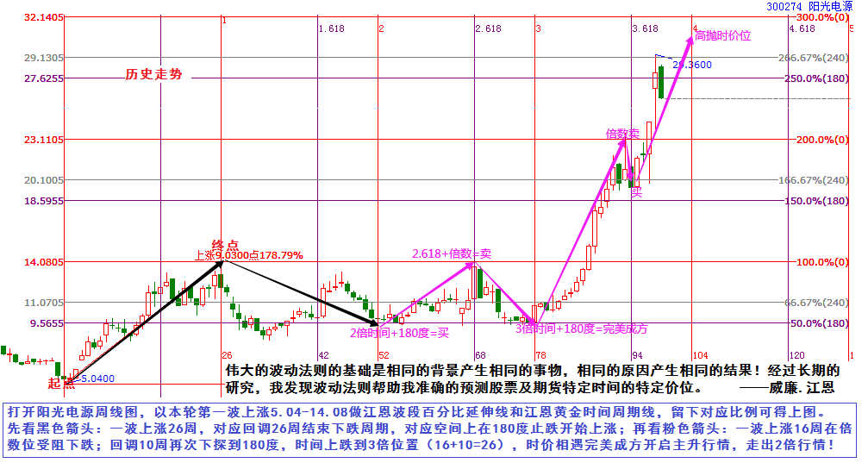868x463 pixels.
Task: Select the red 历史走势 label
Action: click(x=154, y=75)
